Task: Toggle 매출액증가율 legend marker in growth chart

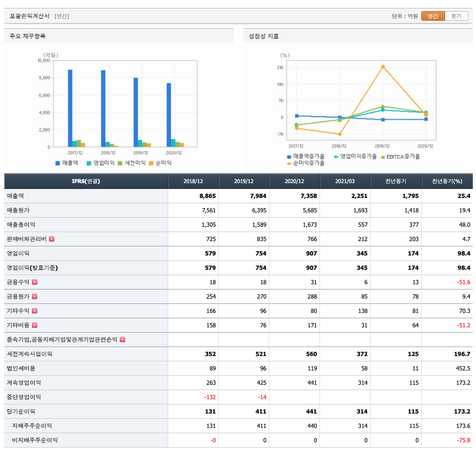Action: [289, 157]
